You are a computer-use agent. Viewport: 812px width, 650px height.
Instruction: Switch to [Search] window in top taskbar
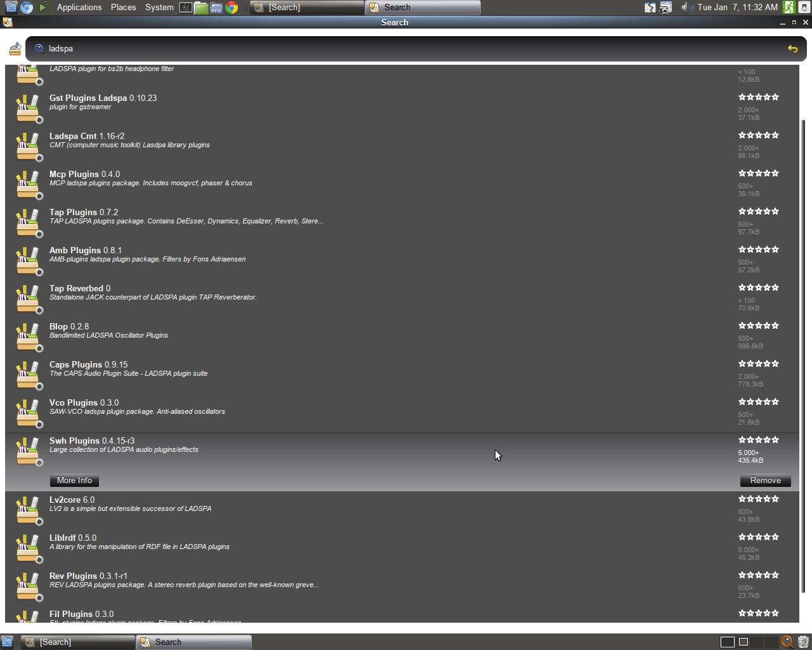[x=307, y=8]
